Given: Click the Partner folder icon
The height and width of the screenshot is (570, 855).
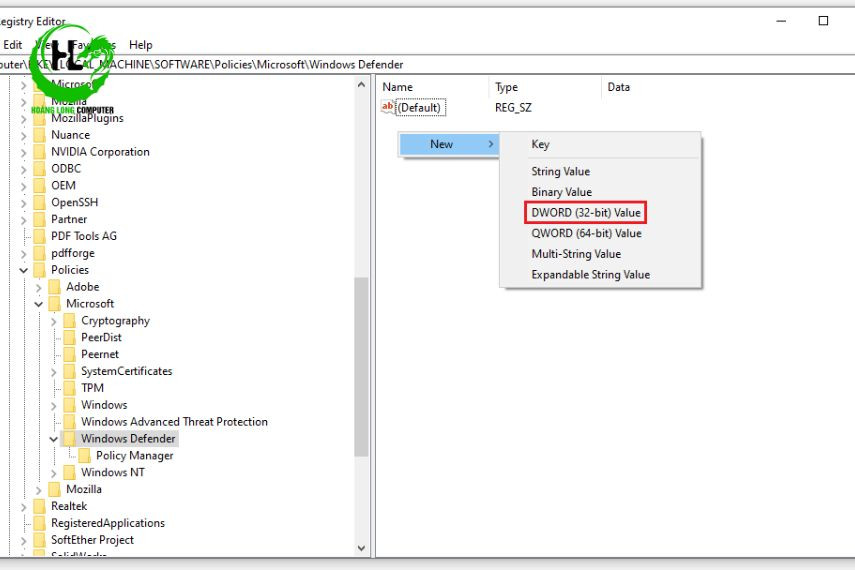Looking at the screenshot, I should tap(40, 219).
